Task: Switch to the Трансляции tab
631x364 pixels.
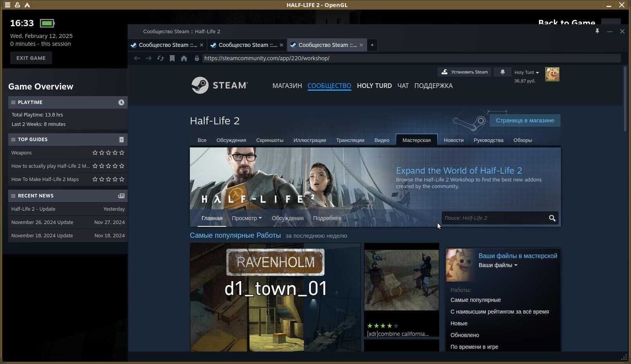Action: (x=350, y=140)
